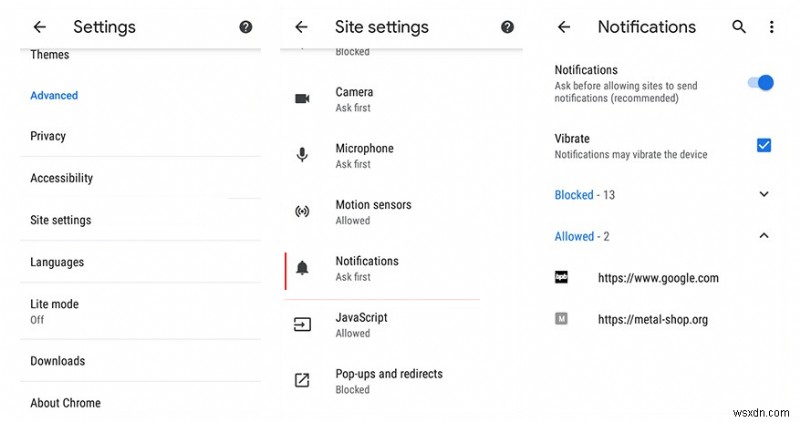Viewport: 800px width, 422px height.
Task: Tap the bell icon beside Notifications
Action: point(302,268)
